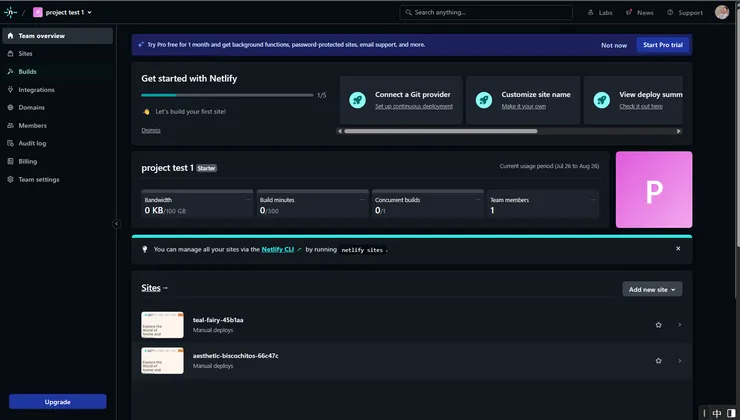This screenshot has width=740, height=420.
Task: Open Team settings in sidebar
Action: pos(58,179)
